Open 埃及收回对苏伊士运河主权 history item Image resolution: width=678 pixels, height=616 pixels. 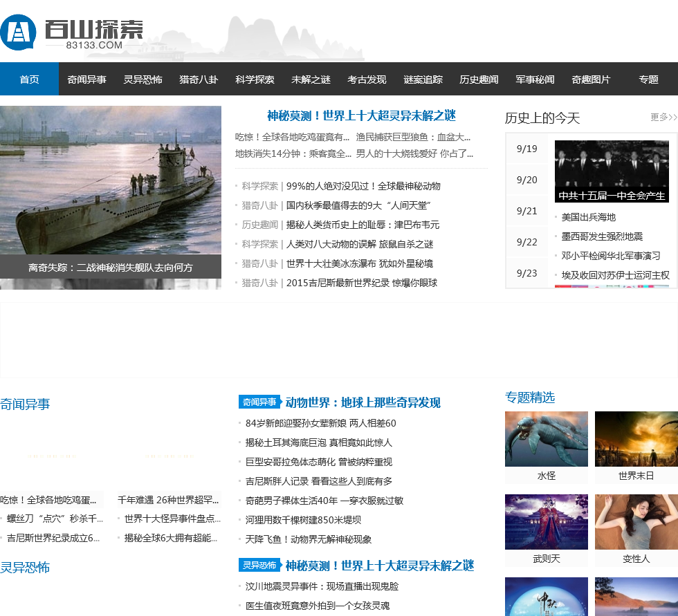(615, 275)
